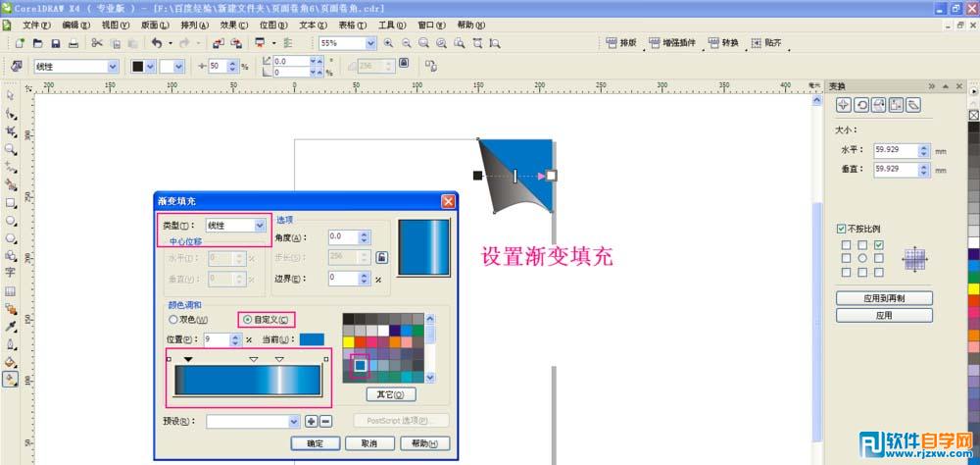The width and height of the screenshot is (980, 465).
Task: Click the Zoom out magnifier icon
Action: 407,43
